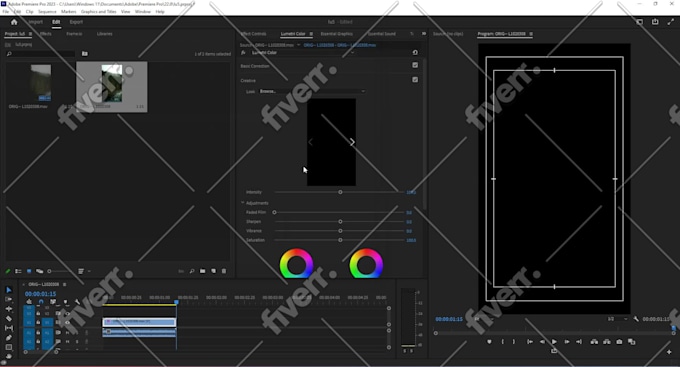
Task: Adjust the Intensity slider
Action: (340, 192)
